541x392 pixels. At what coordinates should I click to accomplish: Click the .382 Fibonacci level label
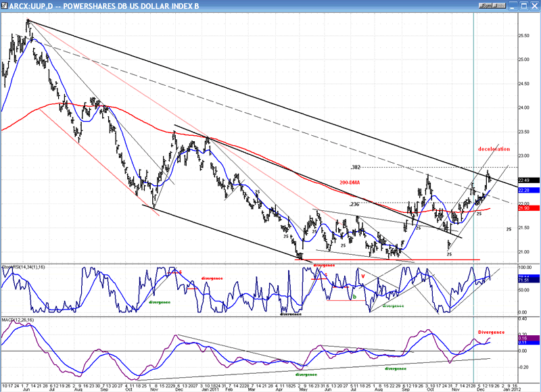(354, 167)
